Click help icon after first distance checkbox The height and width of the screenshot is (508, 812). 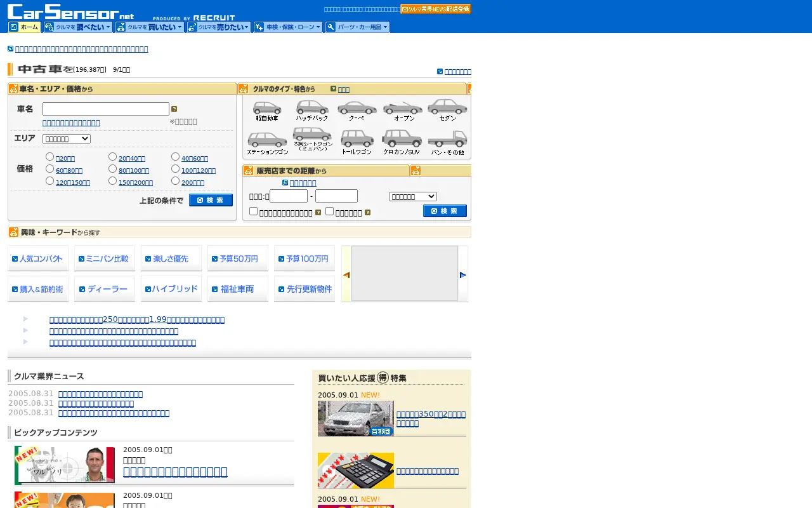pyautogui.click(x=318, y=213)
